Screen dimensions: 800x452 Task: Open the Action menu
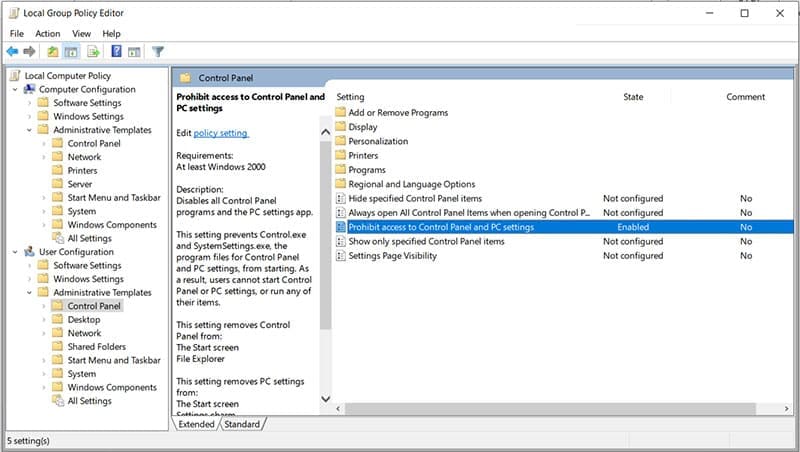pos(47,33)
